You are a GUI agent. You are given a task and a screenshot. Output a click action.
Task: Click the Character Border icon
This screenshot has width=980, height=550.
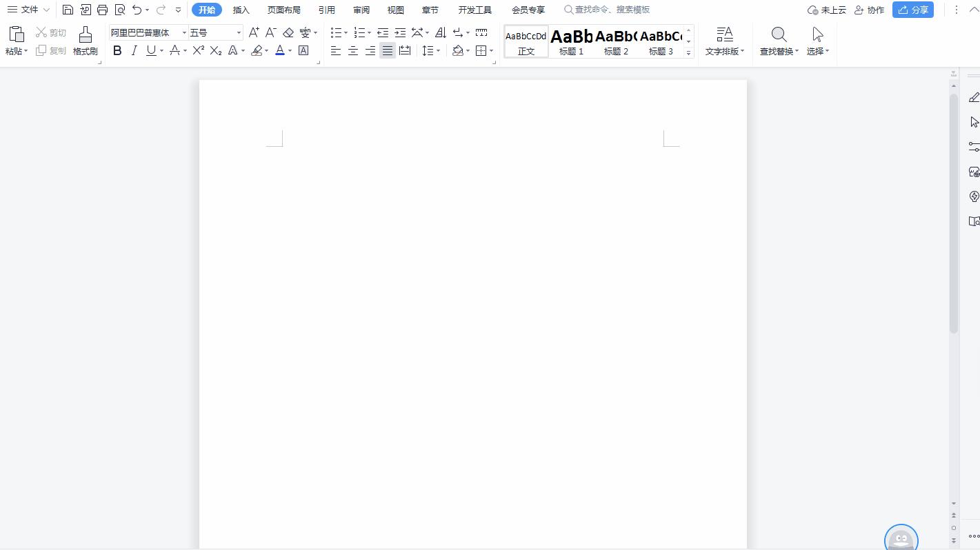click(x=303, y=50)
